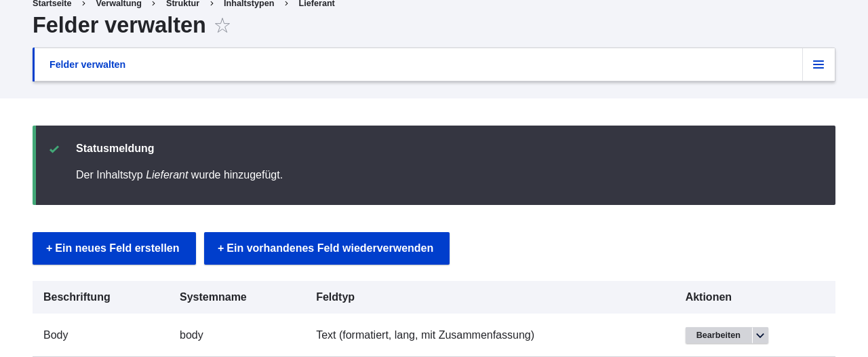Click the Lieferant wurde hinzugefügt message
Viewport: 868px width, 357px height.
pos(179,175)
